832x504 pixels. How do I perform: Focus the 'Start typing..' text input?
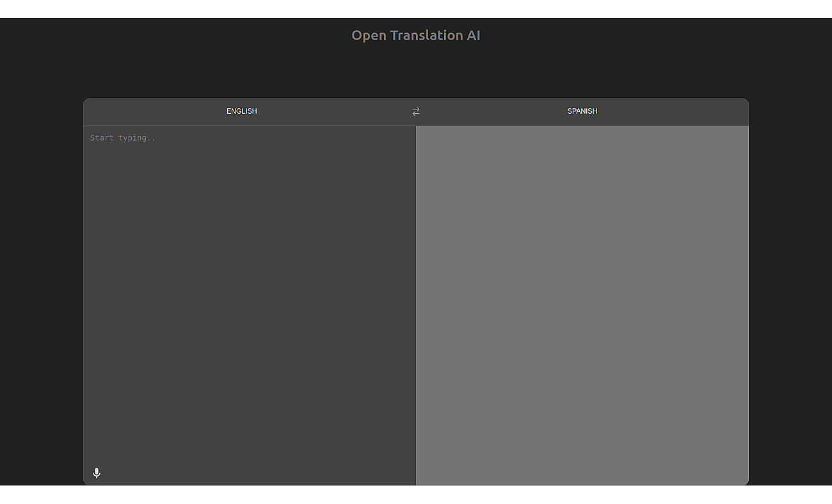point(250,294)
